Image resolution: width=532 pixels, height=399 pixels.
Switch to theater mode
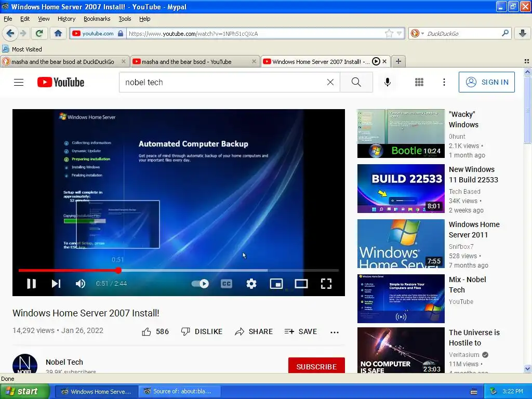coord(301,284)
